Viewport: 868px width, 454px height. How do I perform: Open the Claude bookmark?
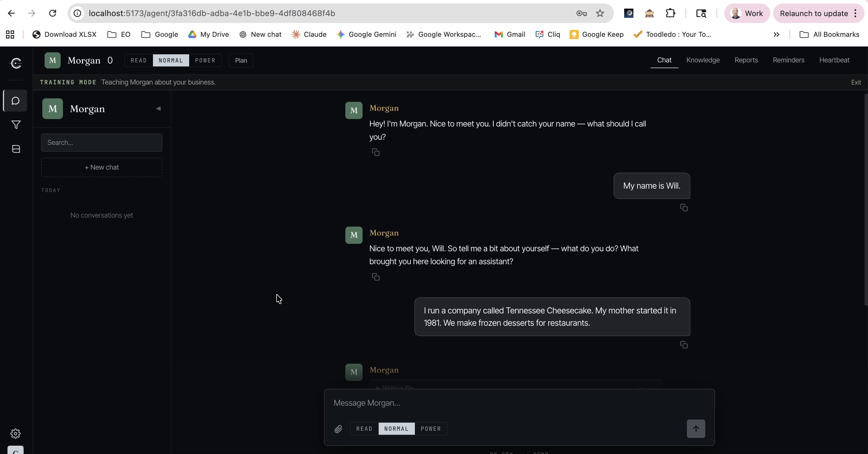(x=309, y=35)
